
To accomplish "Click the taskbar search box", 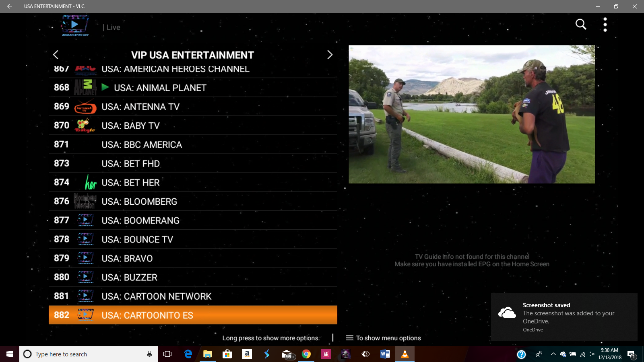I will click(x=89, y=354).
